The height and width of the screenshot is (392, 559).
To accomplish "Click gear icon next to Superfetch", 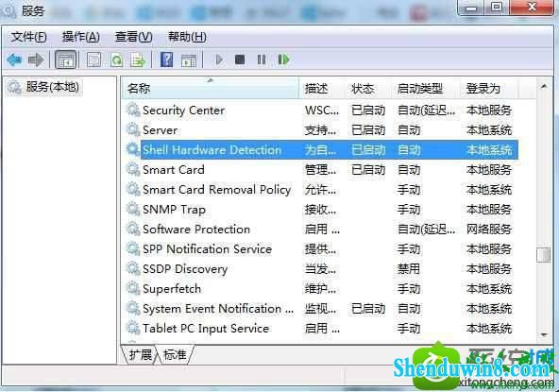I will 133,288.
